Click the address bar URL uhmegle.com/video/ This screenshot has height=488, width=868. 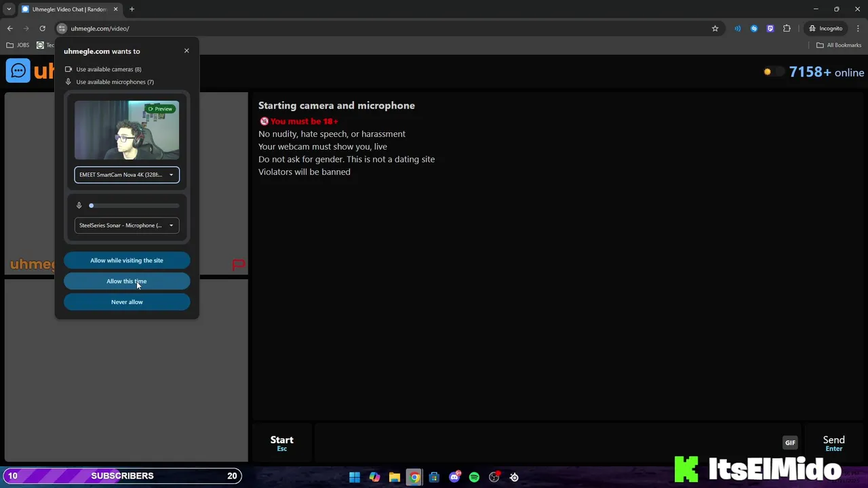pos(100,28)
